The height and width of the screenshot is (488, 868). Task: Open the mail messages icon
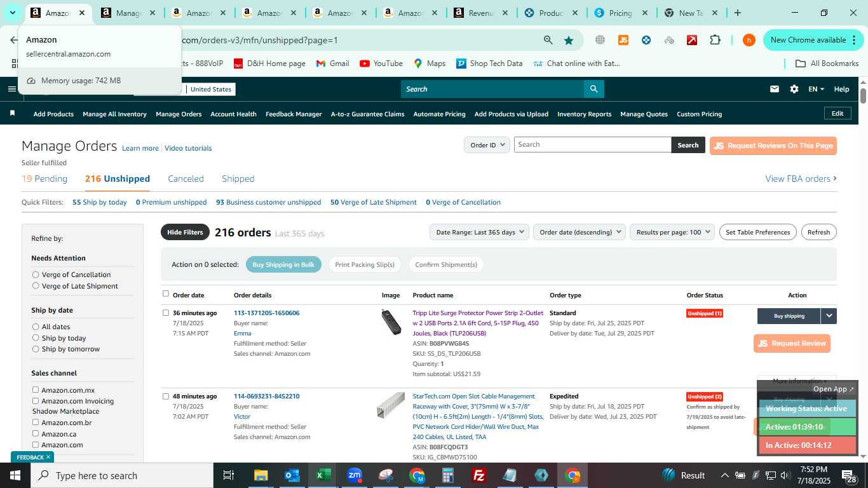[774, 89]
